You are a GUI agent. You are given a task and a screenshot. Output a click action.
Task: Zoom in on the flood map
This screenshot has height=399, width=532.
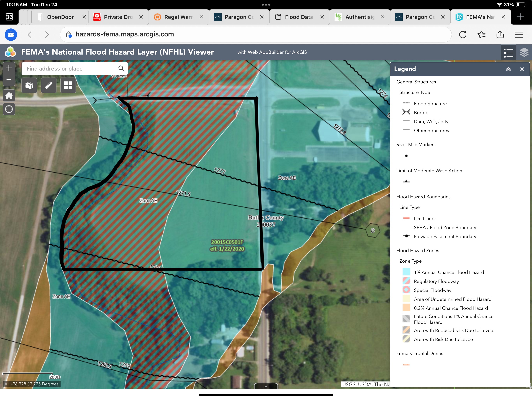(x=9, y=68)
